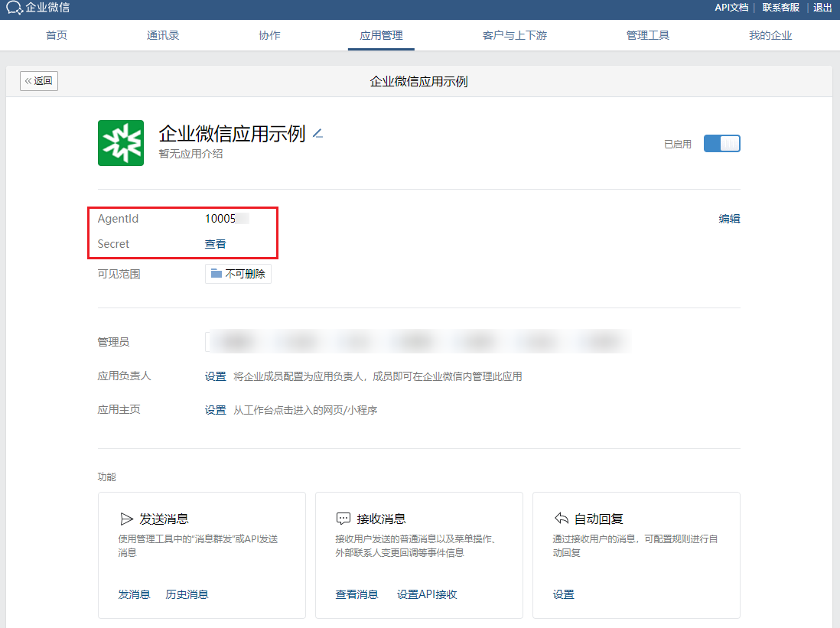Click the 编辑 link on the right
The height and width of the screenshot is (628, 840).
[x=729, y=219]
